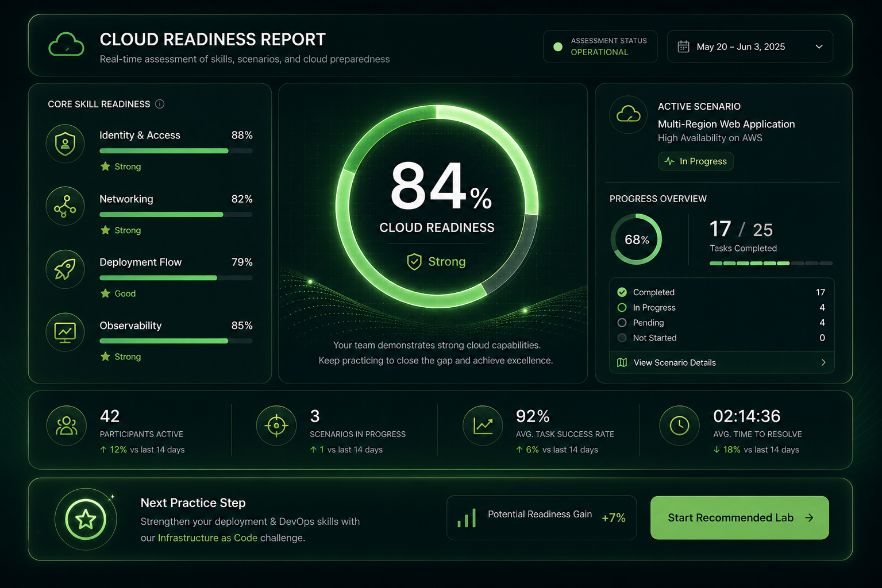Click the calendar icon in date range
Viewport: 882px width, 588px height.
(683, 47)
